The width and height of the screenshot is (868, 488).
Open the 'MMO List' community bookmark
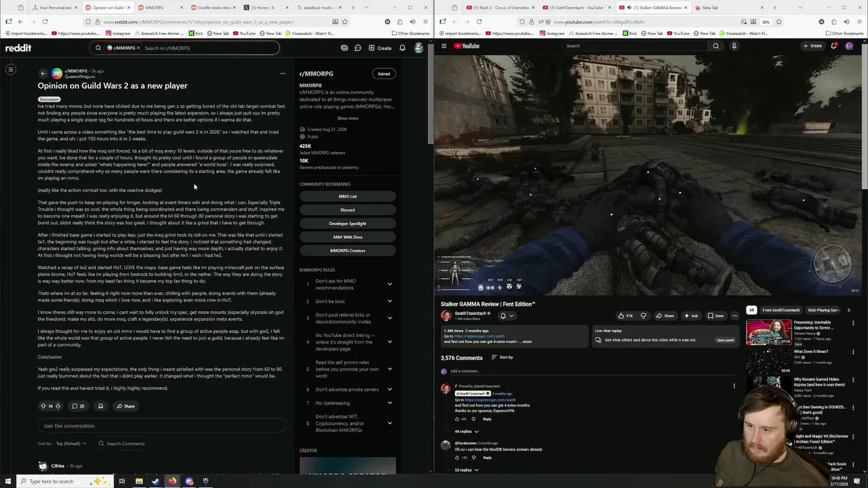[x=347, y=197]
